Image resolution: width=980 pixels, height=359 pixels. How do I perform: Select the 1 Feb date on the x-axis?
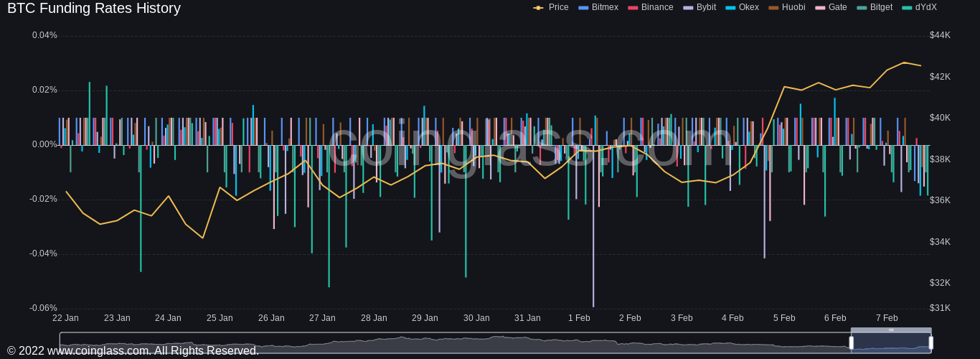pos(579,318)
